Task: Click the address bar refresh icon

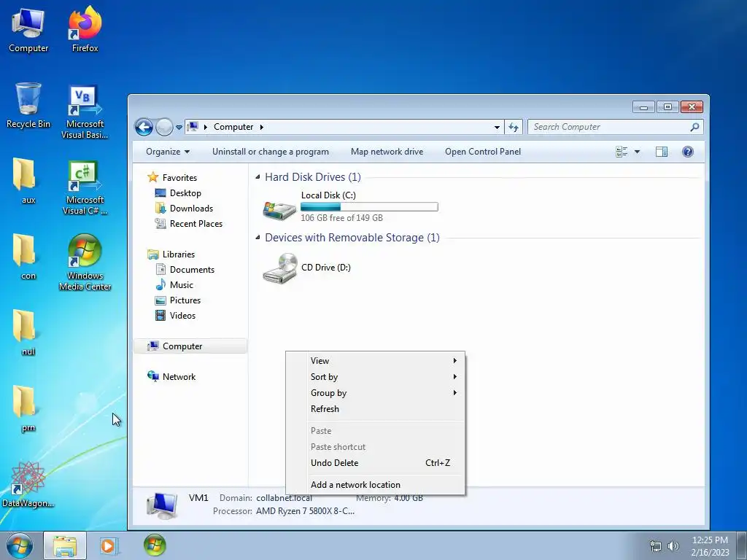Action: [514, 127]
